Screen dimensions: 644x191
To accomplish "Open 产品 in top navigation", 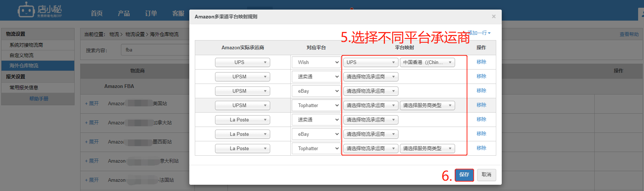I will click(x=124, y=13).
